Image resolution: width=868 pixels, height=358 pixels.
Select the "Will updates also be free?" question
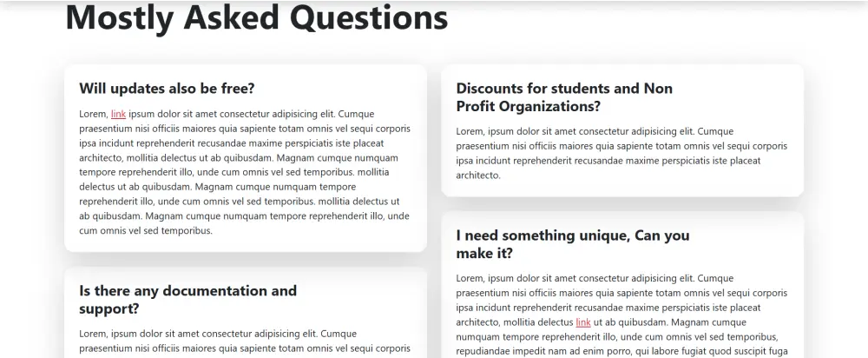(167, 89)
